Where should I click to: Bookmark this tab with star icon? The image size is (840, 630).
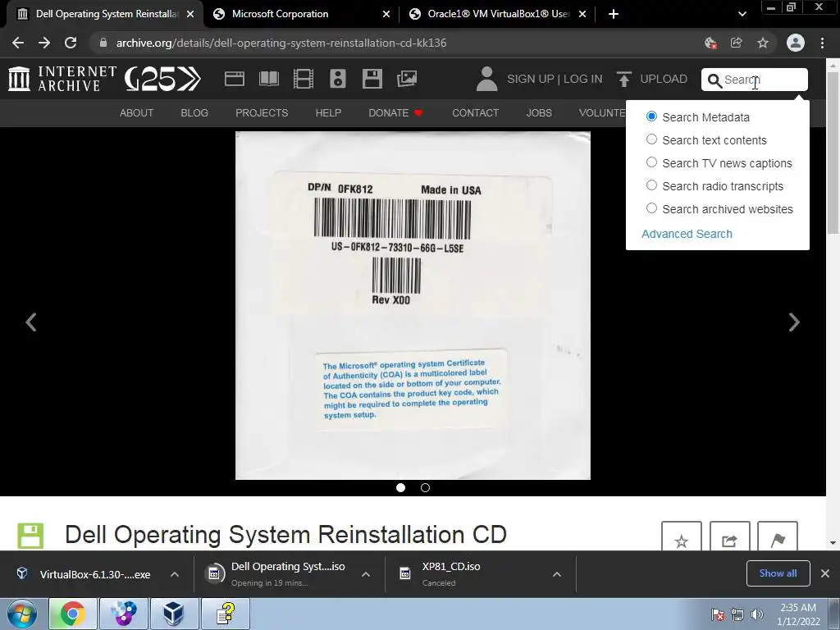pyautogui.click(x=763, y=43)
